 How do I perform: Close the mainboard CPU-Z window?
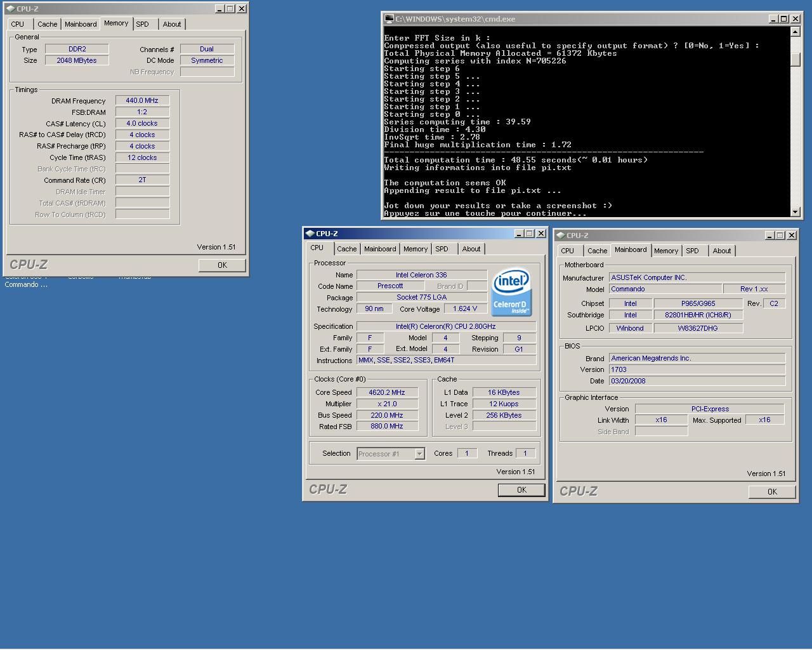[x=791, y=235]
